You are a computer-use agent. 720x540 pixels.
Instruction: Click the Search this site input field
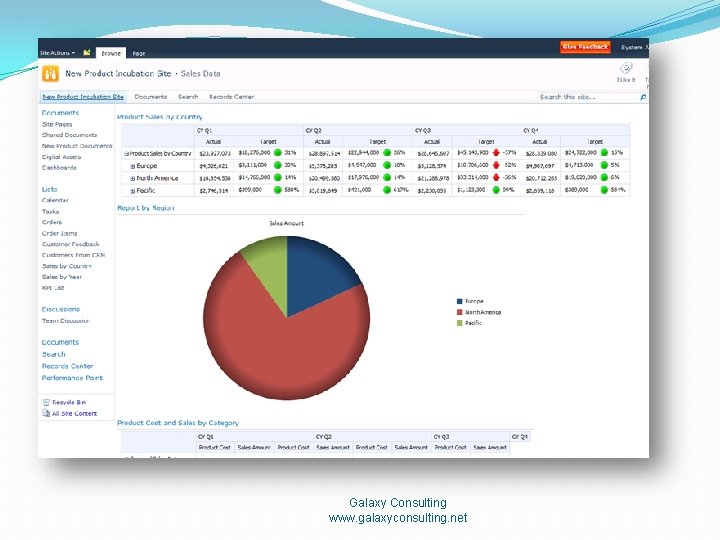click(588, 97)
